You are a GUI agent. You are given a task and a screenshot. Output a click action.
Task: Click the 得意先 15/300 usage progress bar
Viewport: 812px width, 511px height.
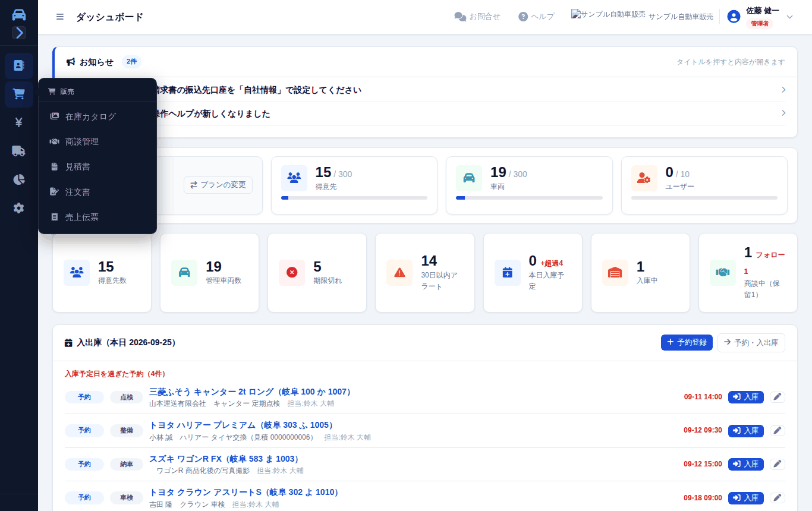coord(354,197)
